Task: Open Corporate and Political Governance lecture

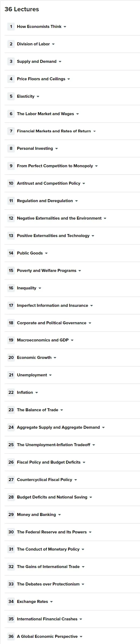Action: [52, 323]
